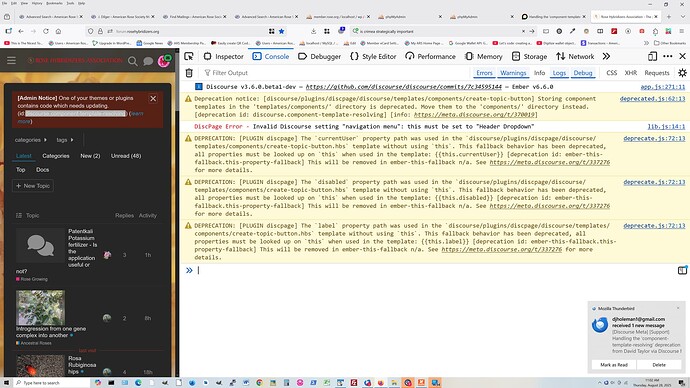Go to browser home page icon

coord(58,31)
